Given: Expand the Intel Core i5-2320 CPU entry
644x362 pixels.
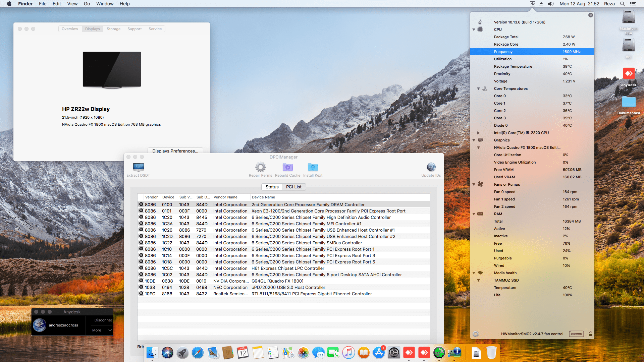Looking at the screenshot, I should pos(478,133).
